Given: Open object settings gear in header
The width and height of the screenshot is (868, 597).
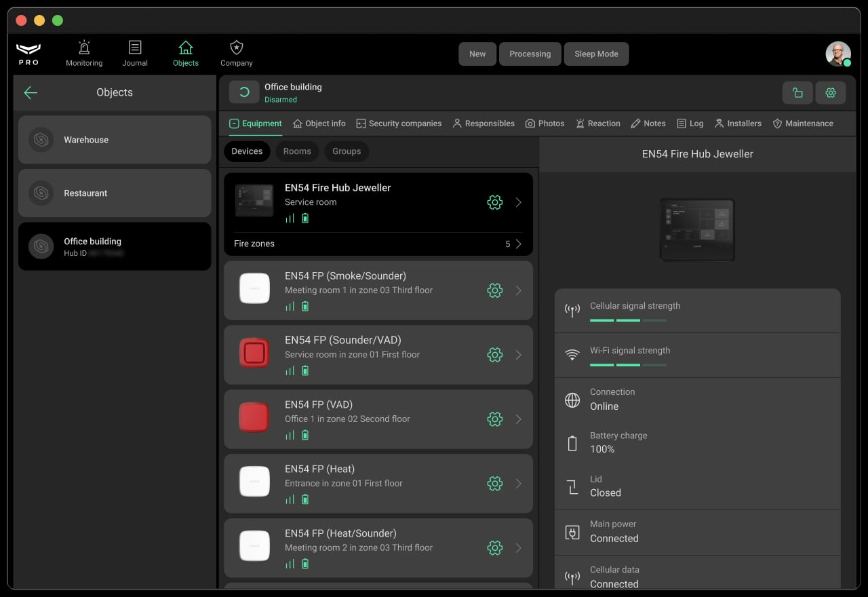Looking at the screenshot, I should tap(831, 93).
